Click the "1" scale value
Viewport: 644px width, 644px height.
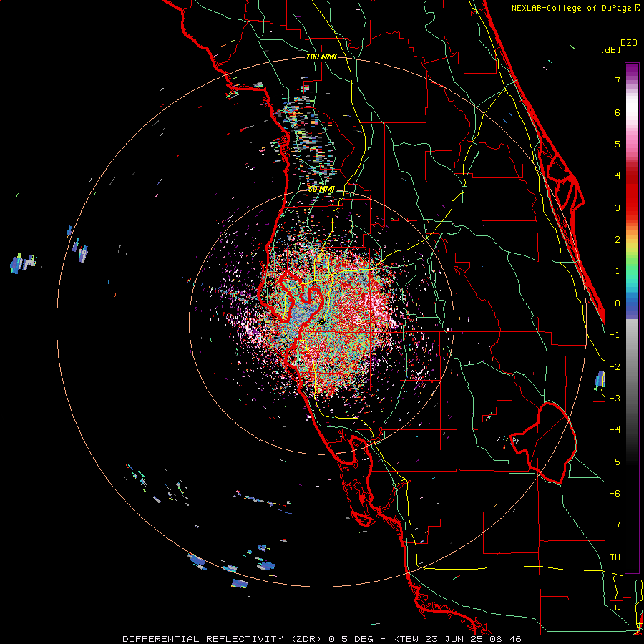coord(618,271)
